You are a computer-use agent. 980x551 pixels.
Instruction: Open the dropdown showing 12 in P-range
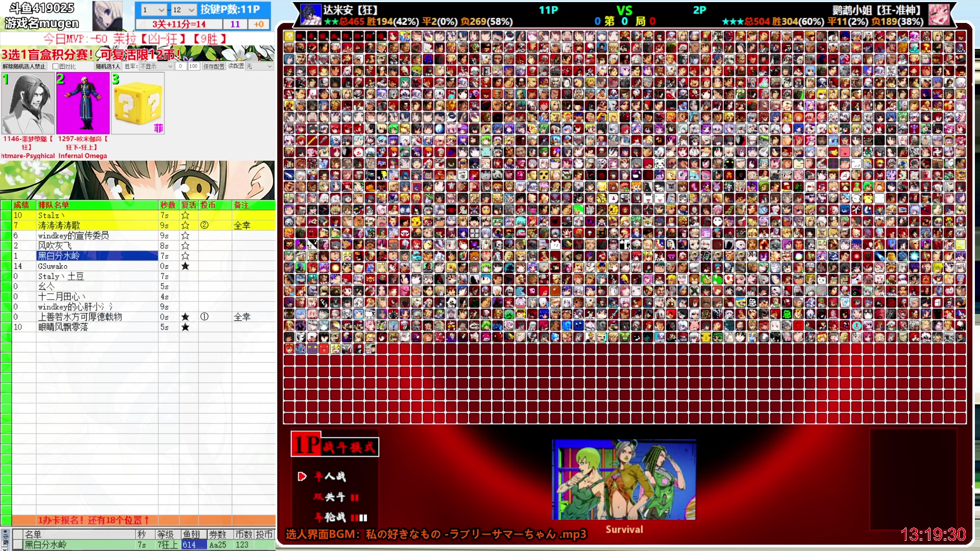click(x=184, y=10)
